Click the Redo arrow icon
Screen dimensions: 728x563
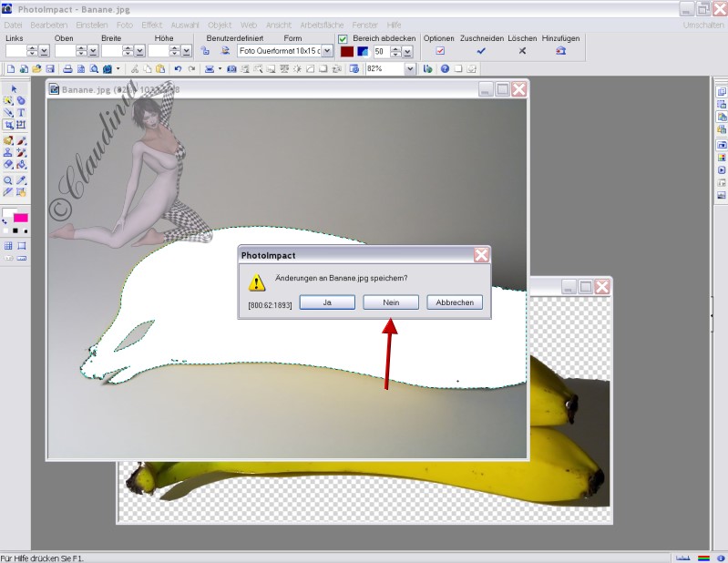(x=191, y=69)
